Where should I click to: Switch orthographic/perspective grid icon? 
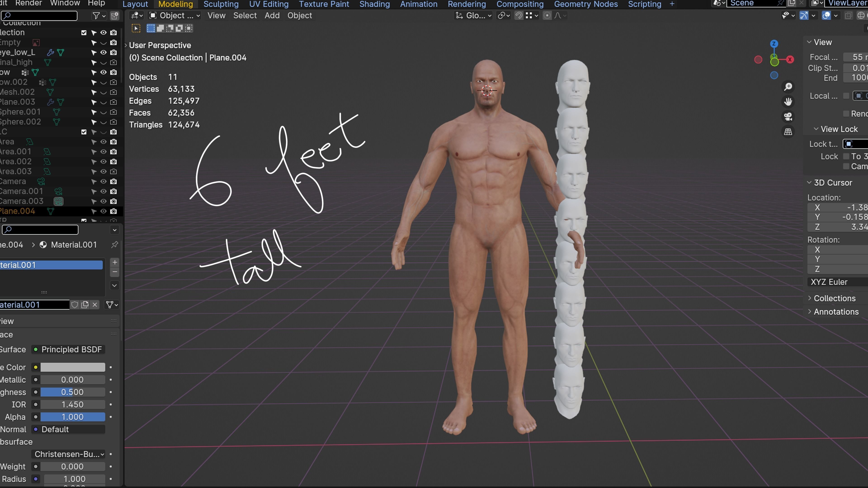pos(788,132)
